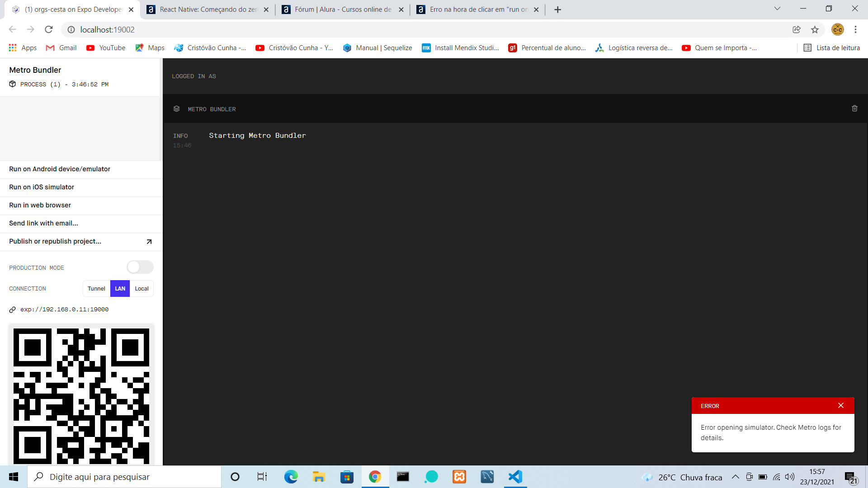
Task: Click the exp://192.168.0.11:19000 address
Action: click(x=64, y=310)
